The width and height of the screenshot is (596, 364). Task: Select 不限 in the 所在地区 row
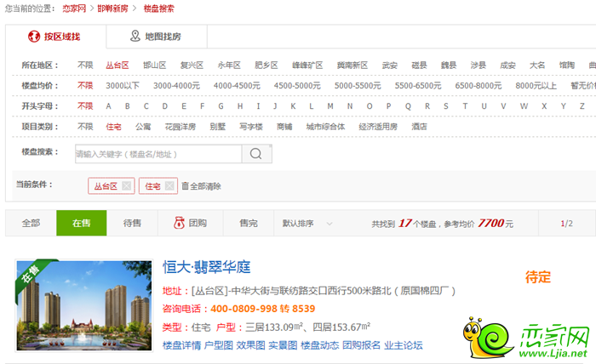pyautogui.click(x=85, y=65)
